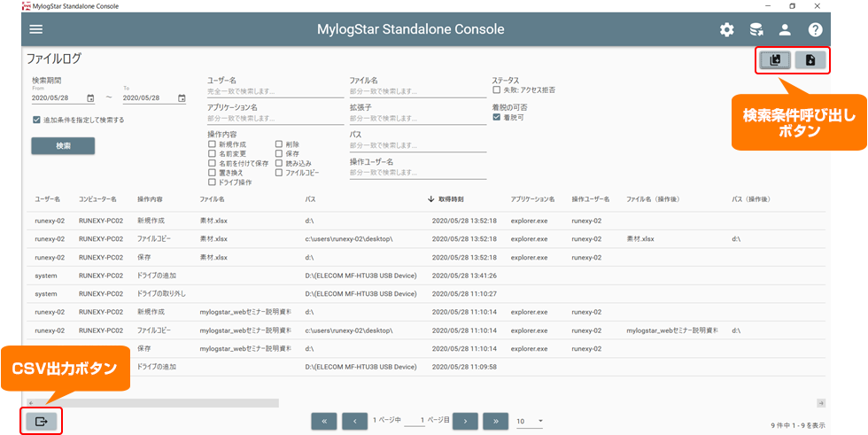
Task: Click the CSV export button
Action: [x=41, y=421]
